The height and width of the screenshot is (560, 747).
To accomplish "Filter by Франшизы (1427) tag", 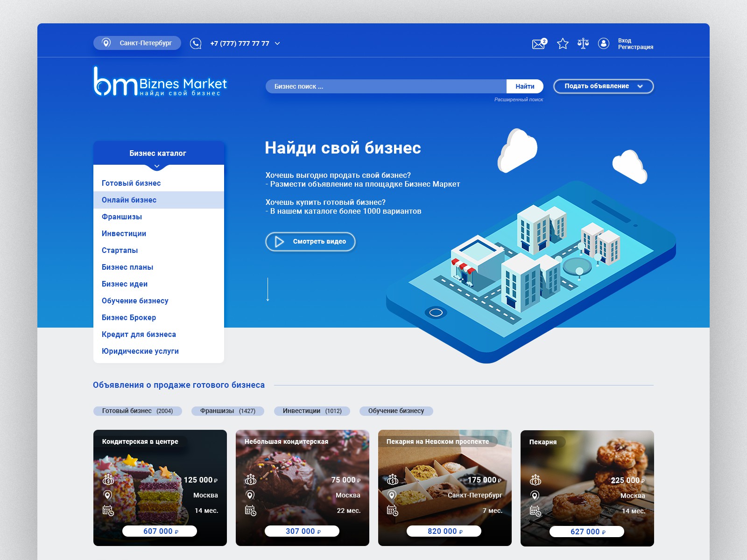I will pyautogui.click(x=228, y=411).
